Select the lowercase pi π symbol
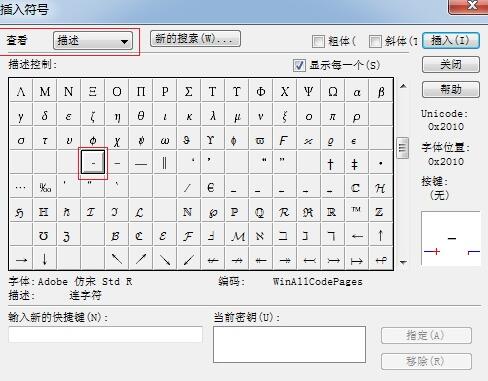This screenshot has width=488, height=381. (x=332, y=115)
